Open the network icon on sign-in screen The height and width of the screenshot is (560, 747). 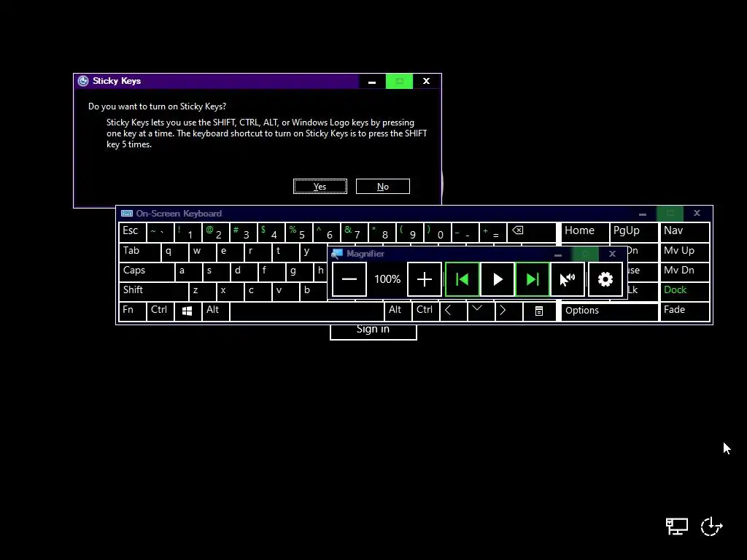coord(676,526)
